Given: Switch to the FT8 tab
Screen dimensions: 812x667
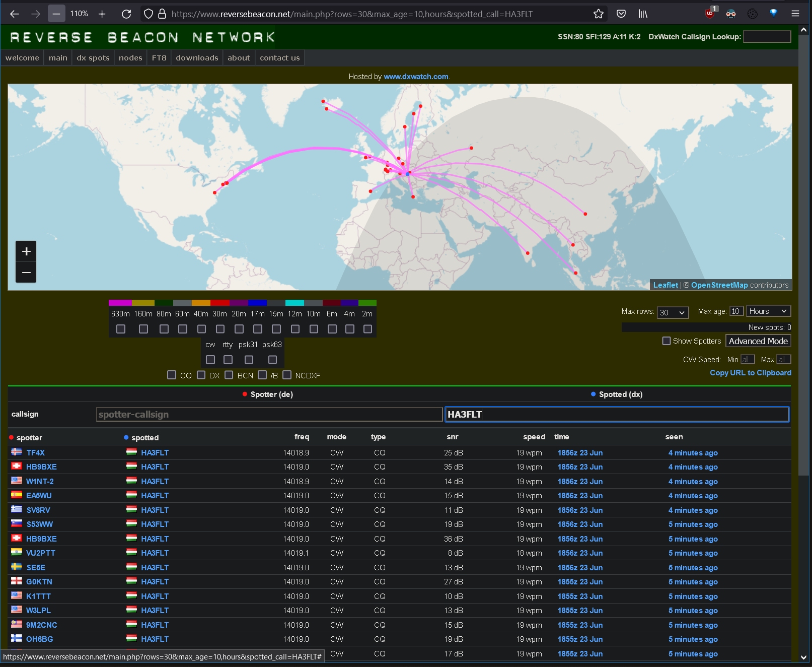Looking at the screenshot, I should pyautogui.click(x=159, y=58).
